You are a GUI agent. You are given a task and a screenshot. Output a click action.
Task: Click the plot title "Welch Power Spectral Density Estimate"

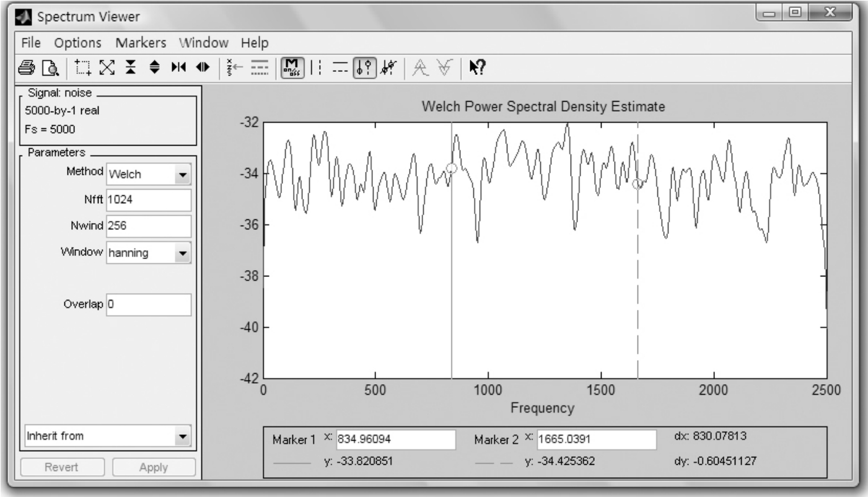(543, 107)
